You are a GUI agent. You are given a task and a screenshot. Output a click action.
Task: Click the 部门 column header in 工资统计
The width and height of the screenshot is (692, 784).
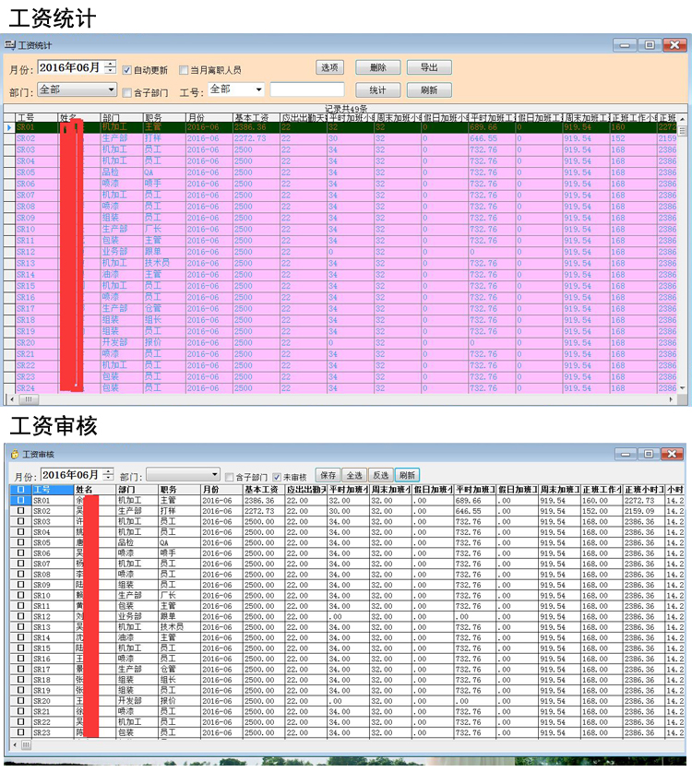click(122, 117)
